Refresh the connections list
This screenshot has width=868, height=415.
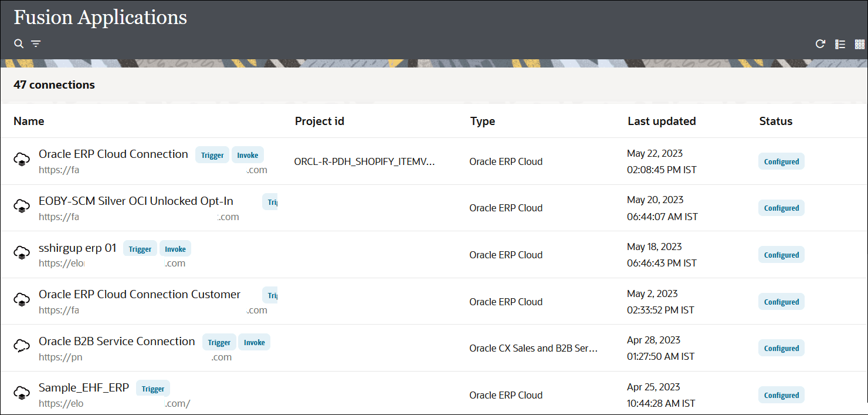[820, 44]
